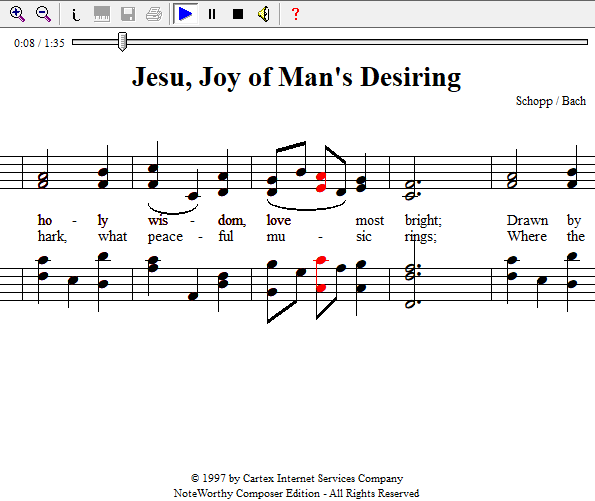Click the playback position slider thumb
This screenshot has width=595, height=501.
coord(122,41)
